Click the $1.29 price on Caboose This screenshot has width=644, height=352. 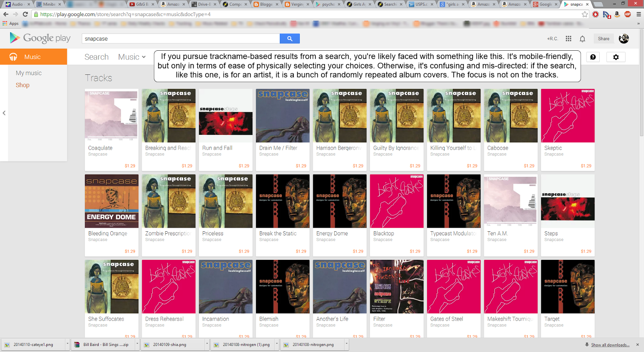[x=529, y=166]
